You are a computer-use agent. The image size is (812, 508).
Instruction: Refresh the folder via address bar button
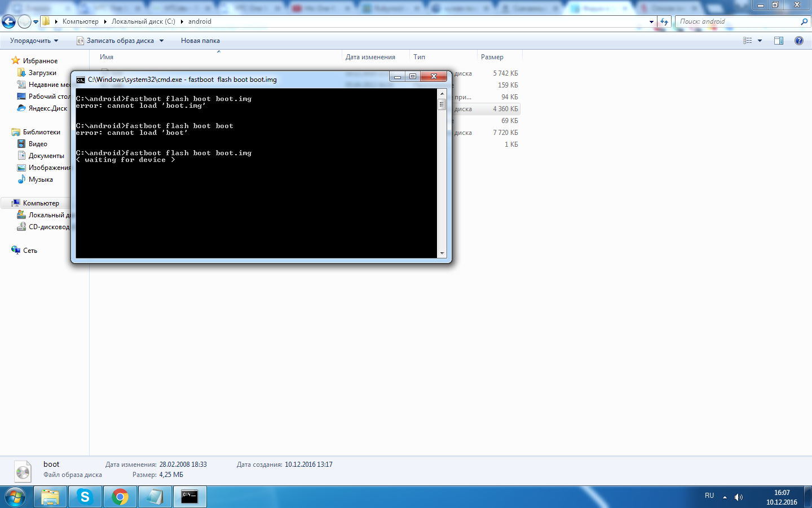point(664,22)
